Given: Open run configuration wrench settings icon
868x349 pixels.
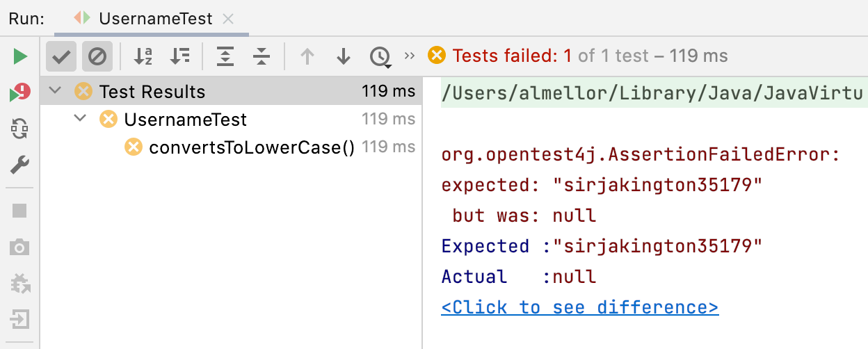Looking at the screenshot, I should click(20, 165).
